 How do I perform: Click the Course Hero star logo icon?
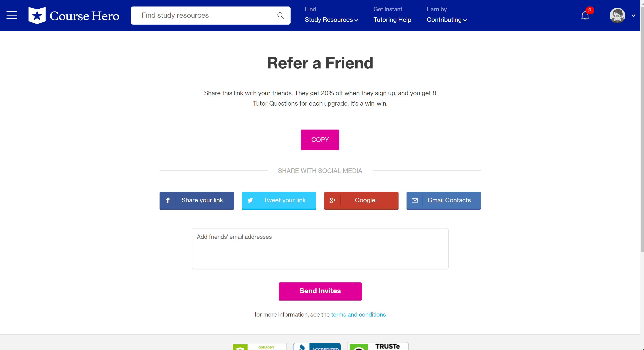pyautogui.click(x=37, y=16)
